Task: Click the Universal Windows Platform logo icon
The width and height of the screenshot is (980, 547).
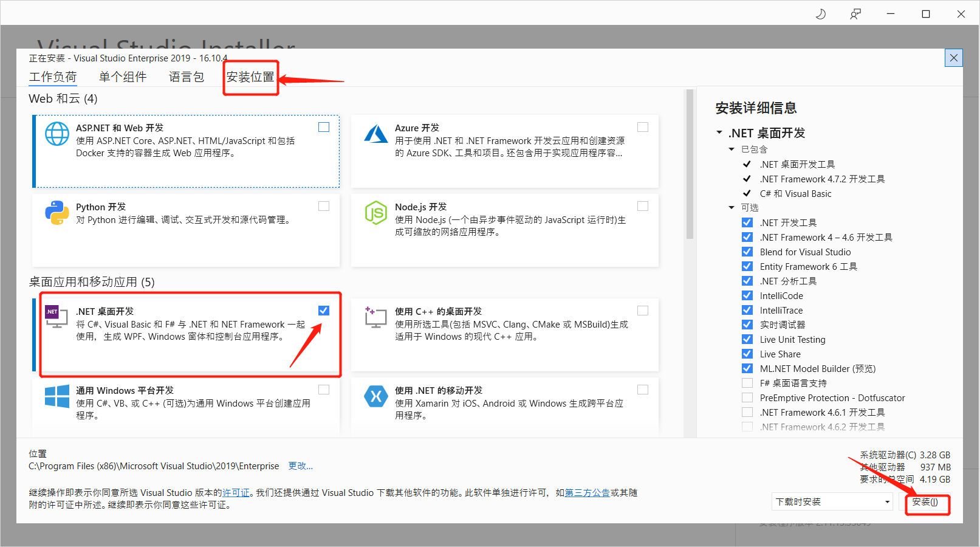Action: (57, 396)
